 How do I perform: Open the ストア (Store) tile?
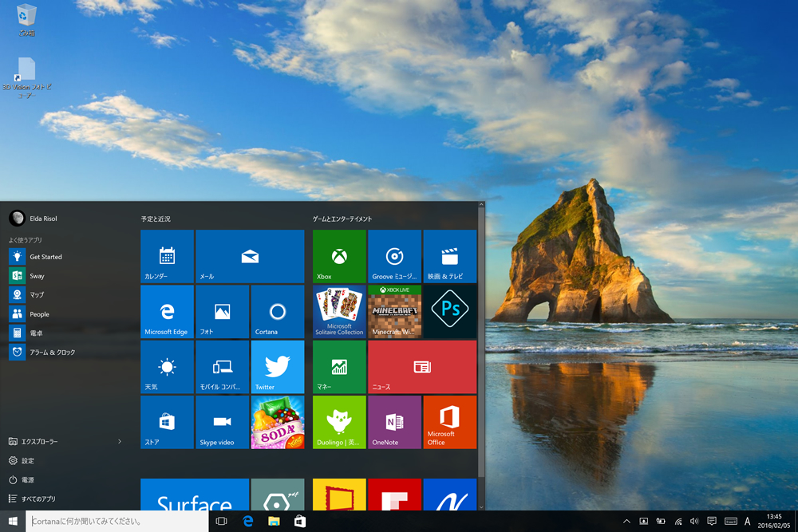167,422
